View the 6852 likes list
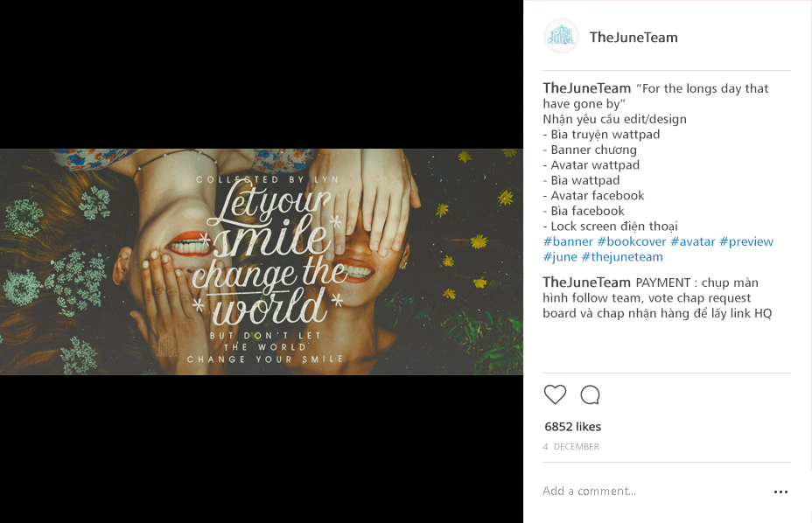The width and height of the screenshot is (812, 523). pos(573,427)
